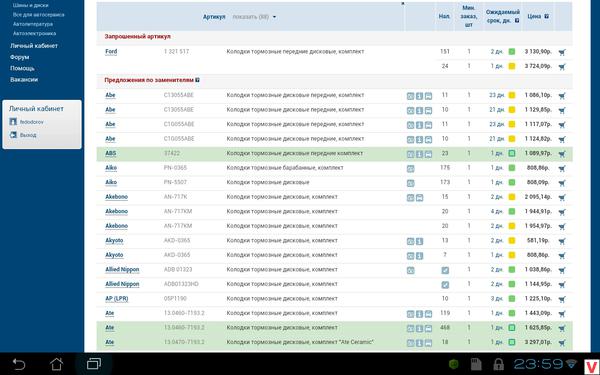
Task: Add Allied Nippon ADB01323HD to cart
Action: pos(562,285)
